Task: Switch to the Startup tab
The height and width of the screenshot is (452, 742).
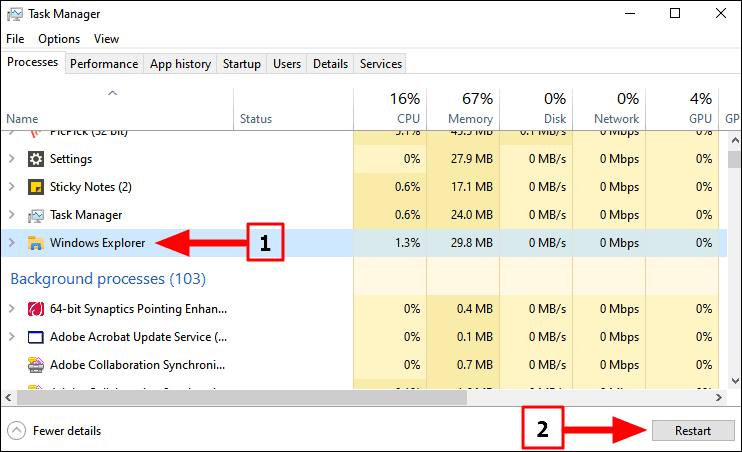Action: click(242, 64)
